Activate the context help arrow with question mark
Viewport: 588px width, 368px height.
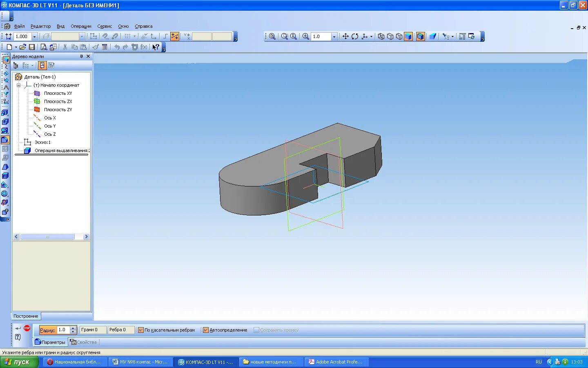pos(156,47)
